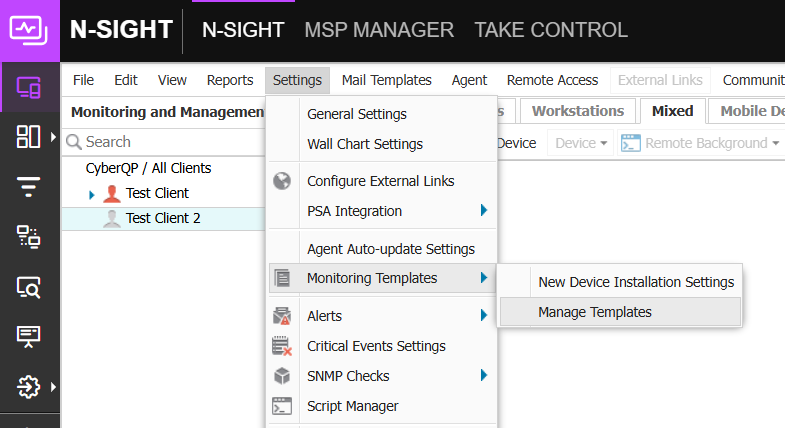Switch to the N-SIGHT product tab
The image size is (785, 428).
(x=243, y=30)
